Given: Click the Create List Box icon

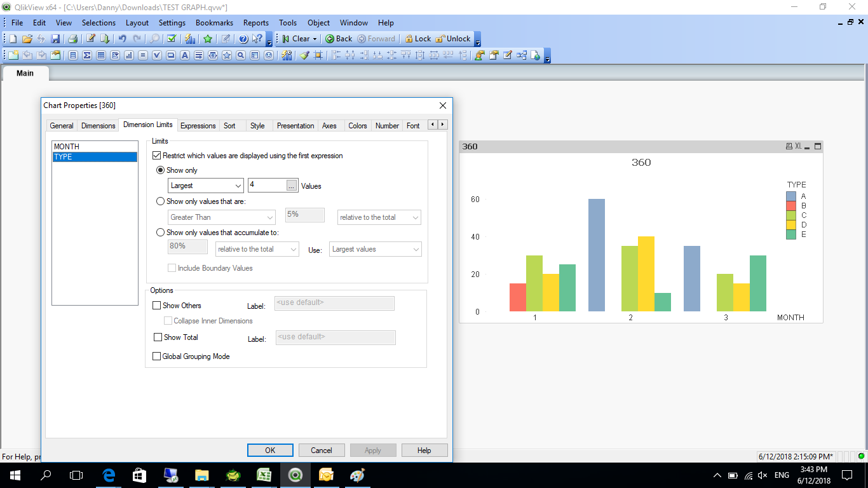Looking at the screenshot, I should click(x=73, y=55).
